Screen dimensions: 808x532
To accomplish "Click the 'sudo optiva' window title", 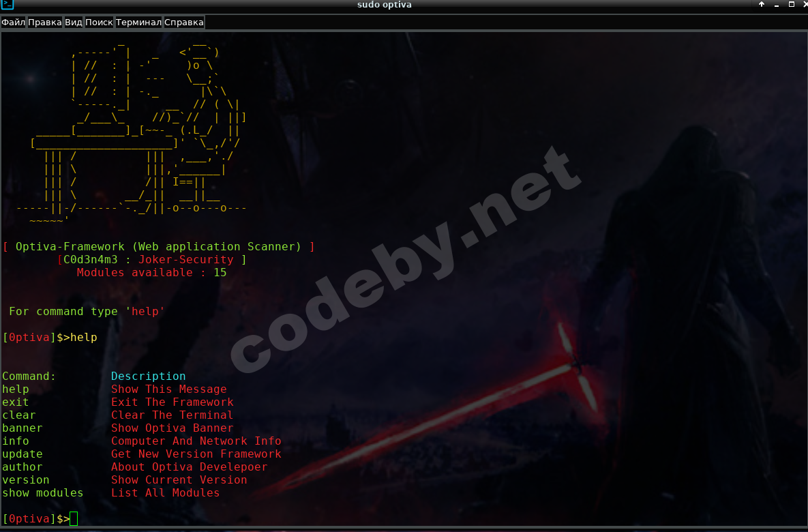I will pos(385,5).
